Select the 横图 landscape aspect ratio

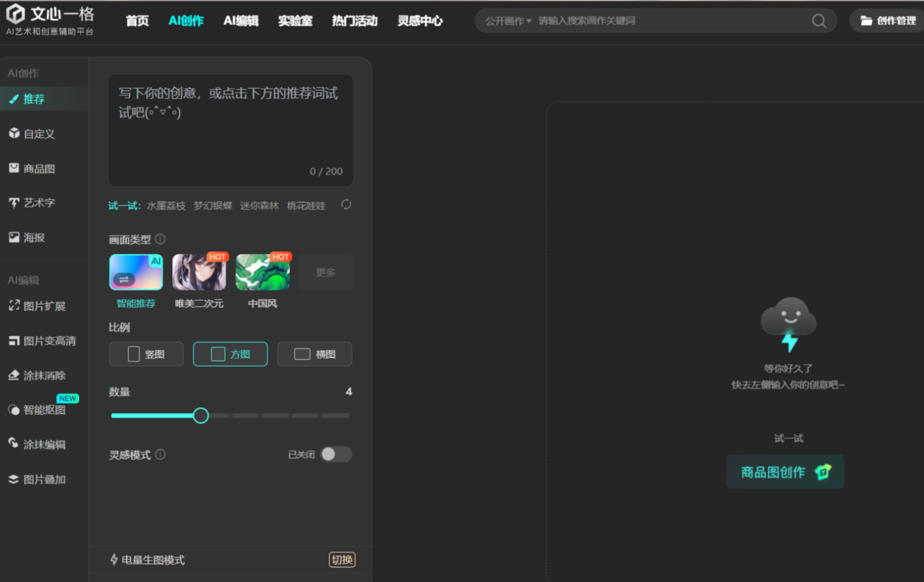[314, 354]
